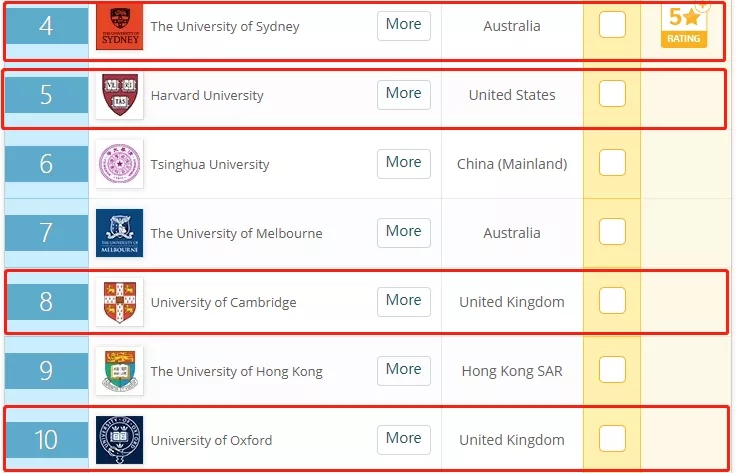Click More button for University of Oxford

point(403,438)
